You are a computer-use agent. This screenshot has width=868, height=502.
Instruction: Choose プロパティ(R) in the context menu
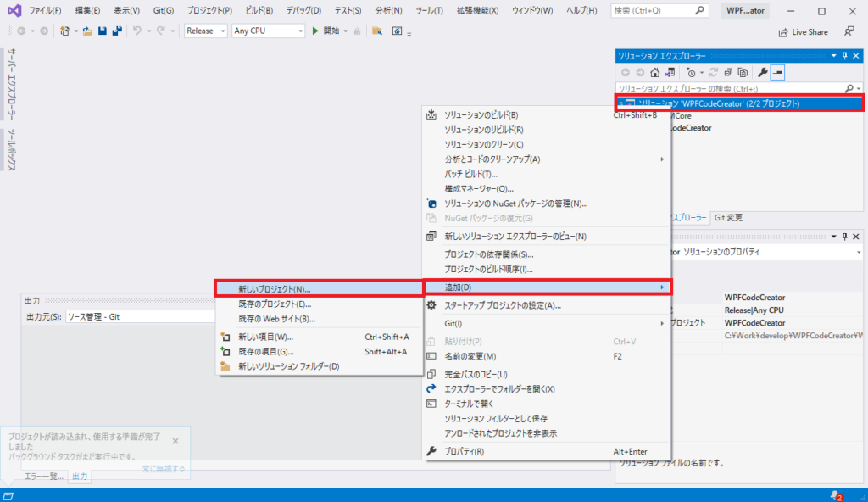click(547, 452)
